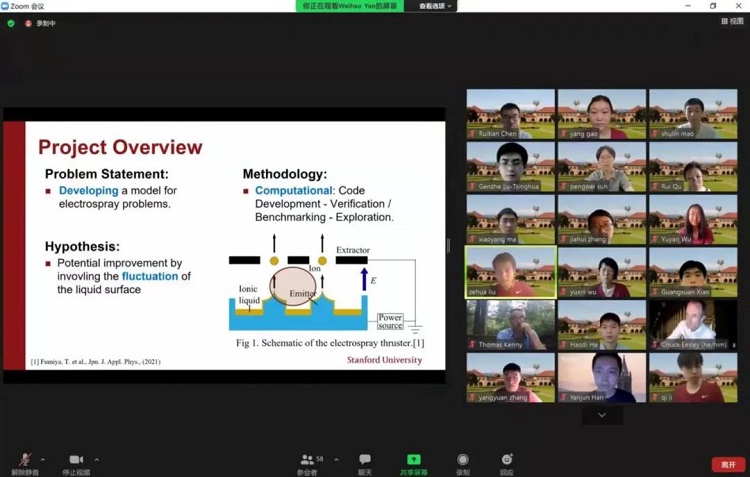Click the green encryption shield icon
The width and height of the screenshot is (750, 477).
point(11,23)
